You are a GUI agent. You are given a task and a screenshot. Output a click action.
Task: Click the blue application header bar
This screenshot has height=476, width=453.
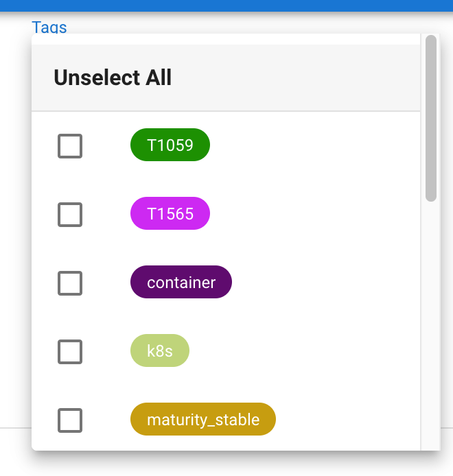point(226,5)
